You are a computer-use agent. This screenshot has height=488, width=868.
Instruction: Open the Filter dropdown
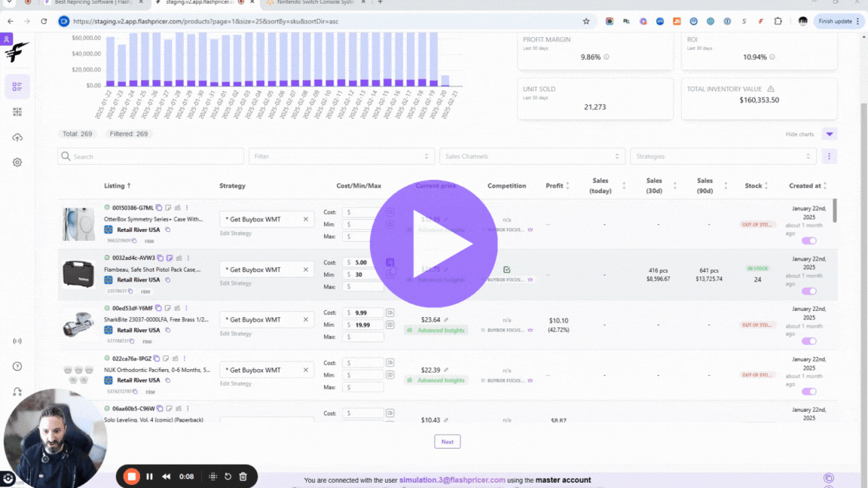341,157
